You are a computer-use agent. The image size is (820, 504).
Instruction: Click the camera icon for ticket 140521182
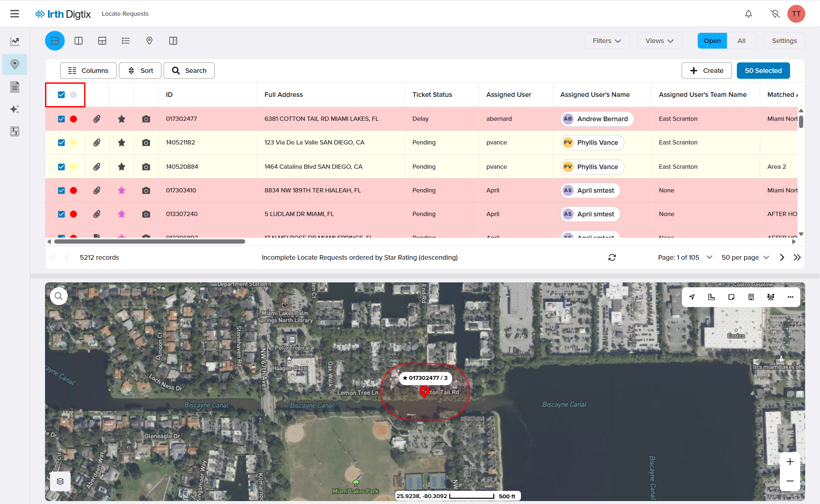pyautogui.click(x=146, y=143)
